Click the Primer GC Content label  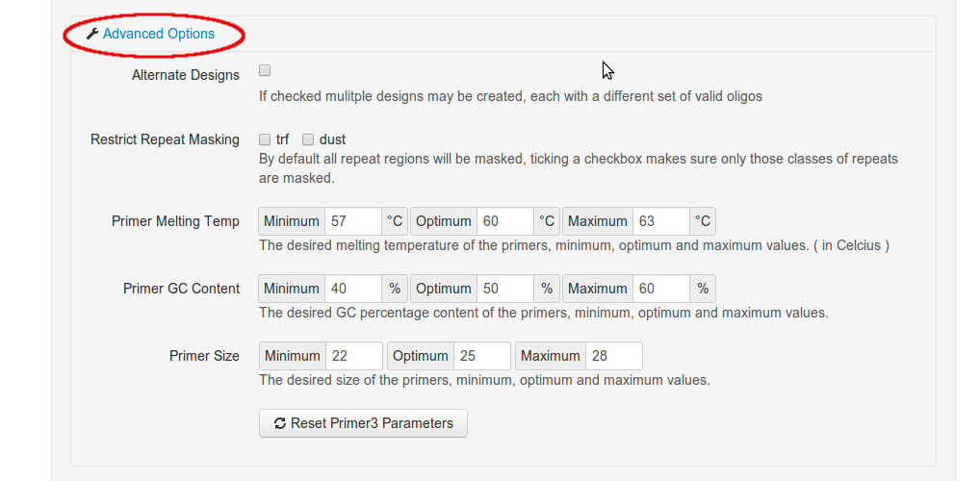181,289
